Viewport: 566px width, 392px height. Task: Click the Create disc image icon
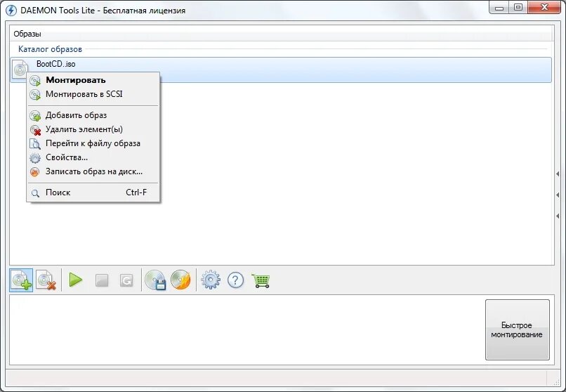pos(155,280)
